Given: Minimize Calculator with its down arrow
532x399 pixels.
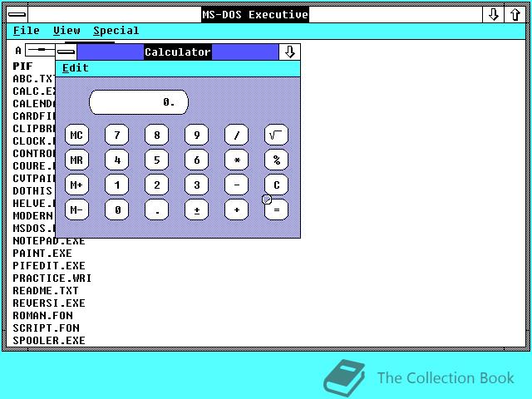Looking at the screenshot, I should click(289, 52).
